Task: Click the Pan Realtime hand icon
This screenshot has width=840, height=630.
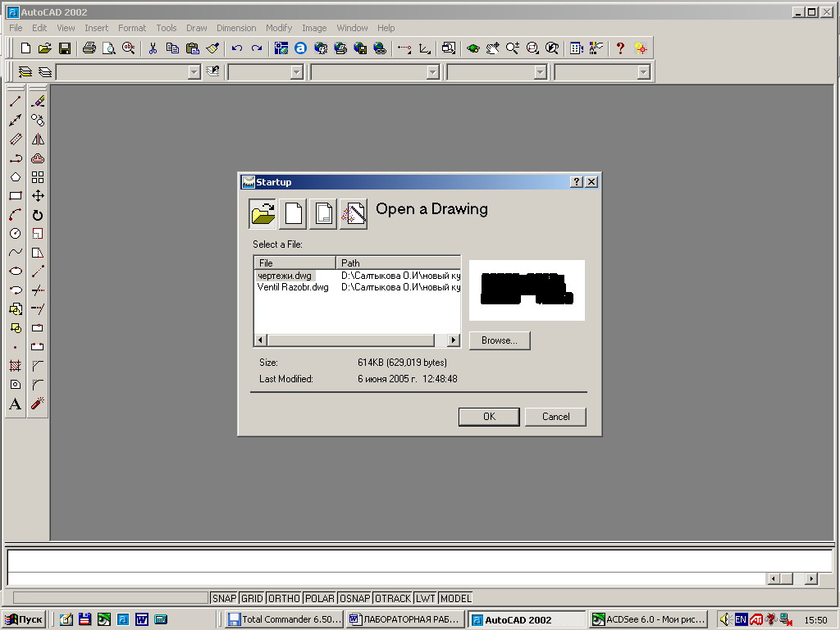Action: pyautogui.click(x=492, y=48)
